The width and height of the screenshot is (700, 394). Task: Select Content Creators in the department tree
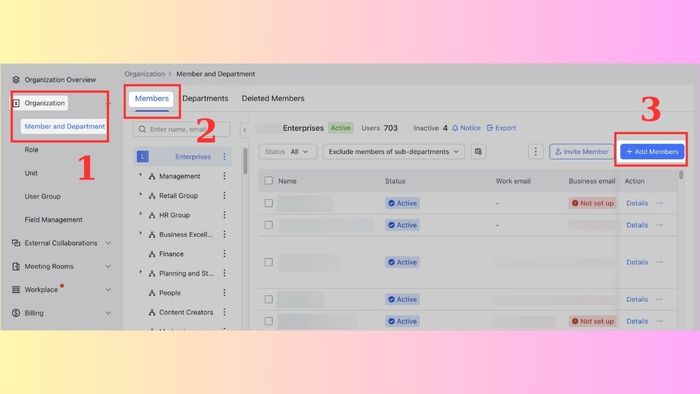(x=186, y=312)
